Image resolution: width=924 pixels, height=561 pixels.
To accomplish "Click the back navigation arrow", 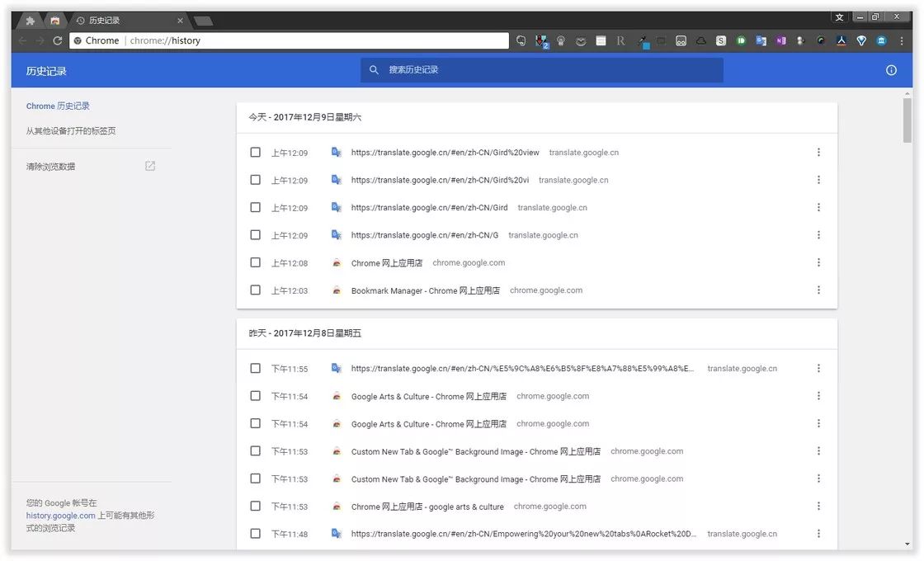I will 22,40.
